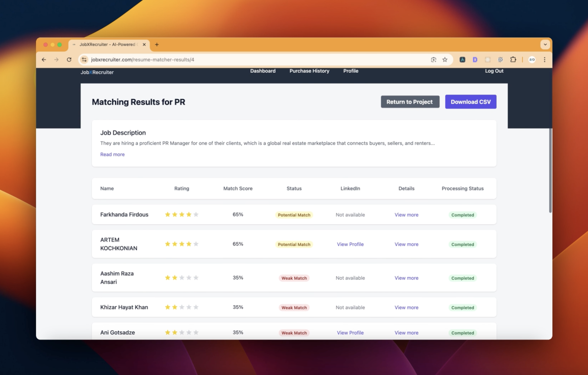Open ARTEM KOCHKONIAN's View Profile link
This screenshot has width=588, height=375.
[350, 244]
